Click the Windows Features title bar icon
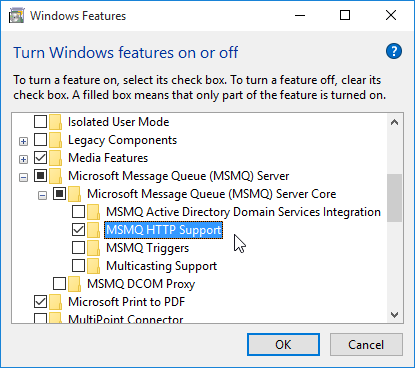The image size is (415, 368). [x=16, y=16]
